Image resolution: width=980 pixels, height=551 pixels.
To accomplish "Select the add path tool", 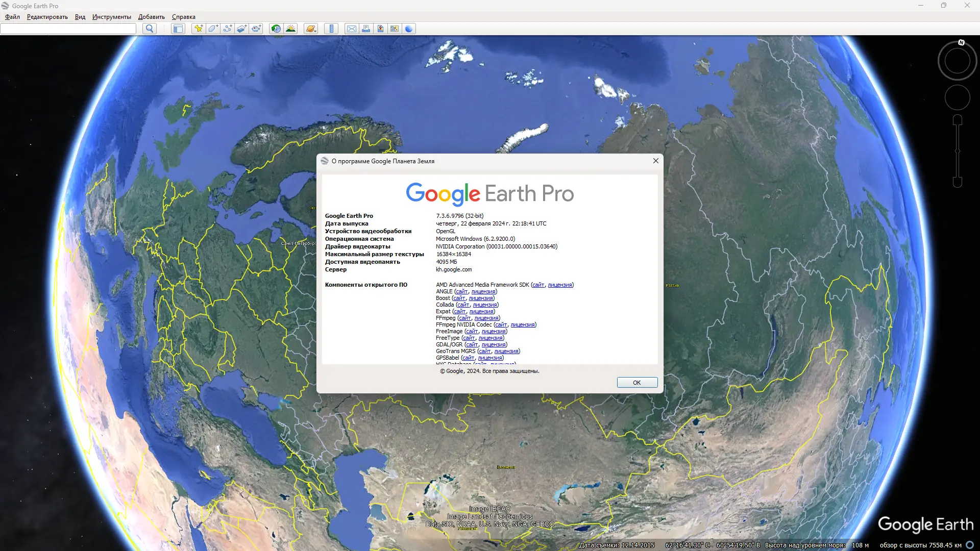I will (x=227, y=29).
